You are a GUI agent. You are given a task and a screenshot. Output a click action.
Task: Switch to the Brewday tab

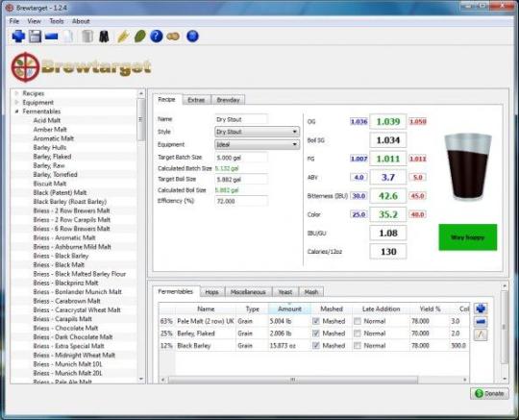coord(228,100)
